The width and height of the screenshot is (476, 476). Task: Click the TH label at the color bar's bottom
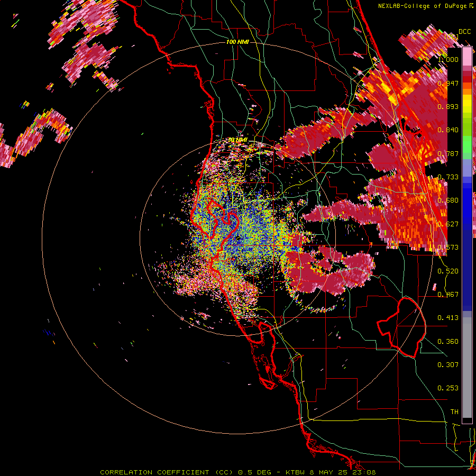(454, 412)
